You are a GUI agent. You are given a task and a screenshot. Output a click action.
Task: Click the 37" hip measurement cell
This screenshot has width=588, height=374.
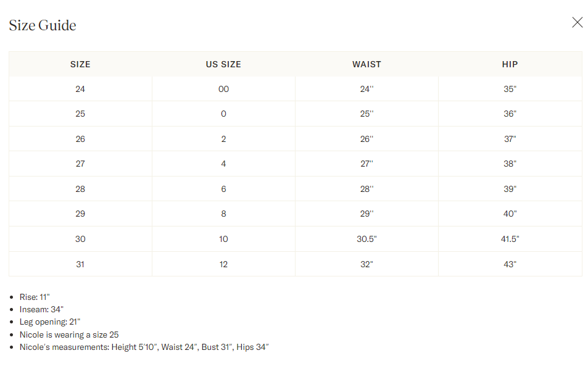(510, 139)
